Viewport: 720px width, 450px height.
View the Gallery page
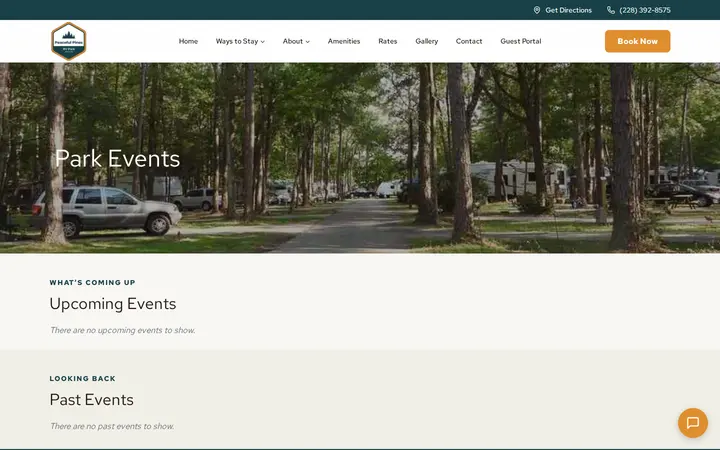tap(427, 41)
